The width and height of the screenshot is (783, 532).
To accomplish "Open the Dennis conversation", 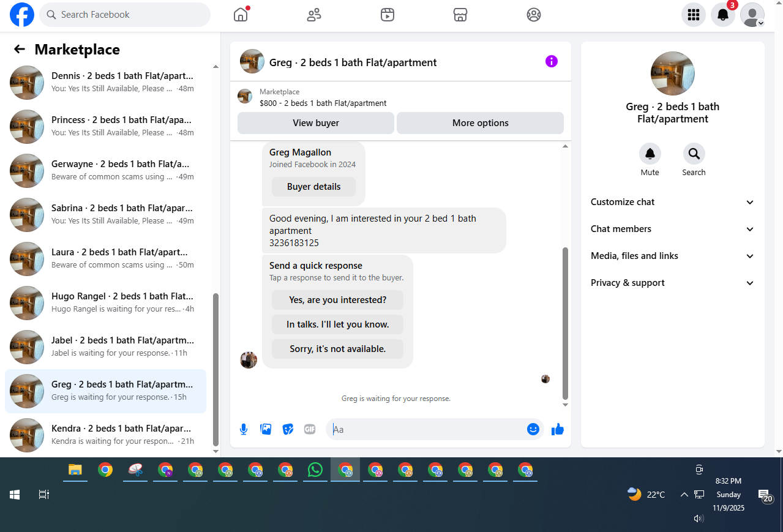I will tap(105, 83).
